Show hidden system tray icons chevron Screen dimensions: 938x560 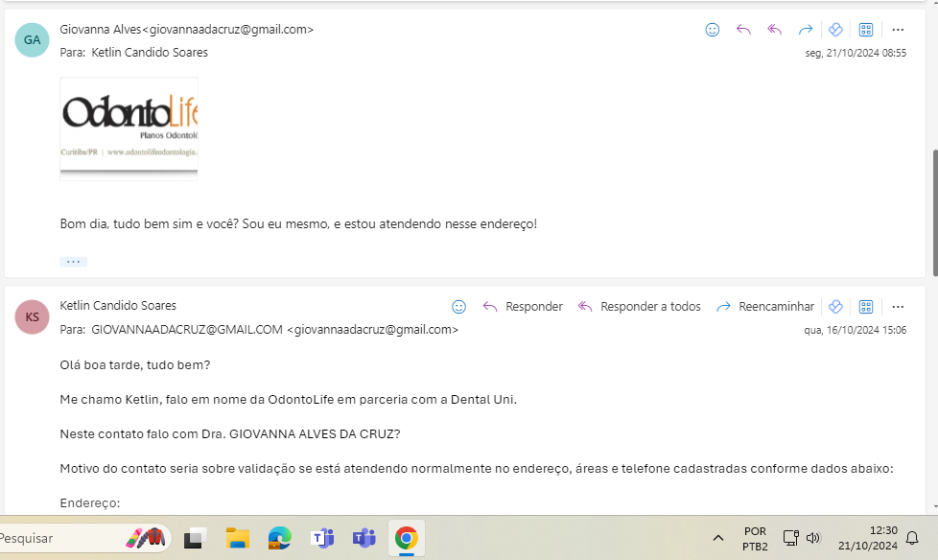point(717,538)
